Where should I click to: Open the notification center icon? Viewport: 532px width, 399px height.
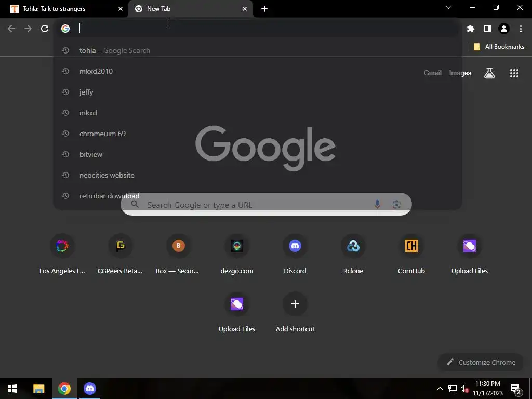coord(516,389)
